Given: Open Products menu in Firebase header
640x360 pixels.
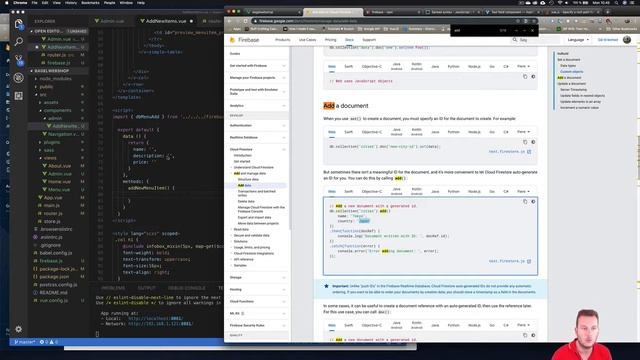Looking at the screenshot, I should (282, 40).
